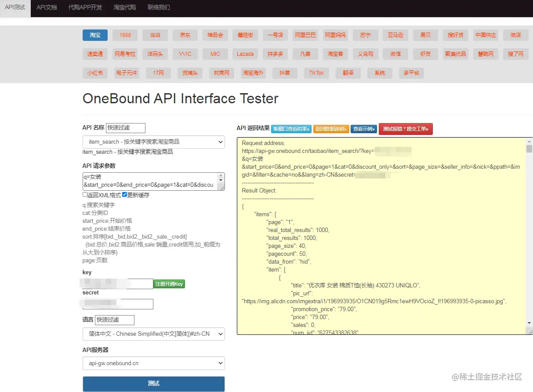This screenshot has width=533, height=392.
Task: Select the 搜好货 platform button
Action: 456,35
